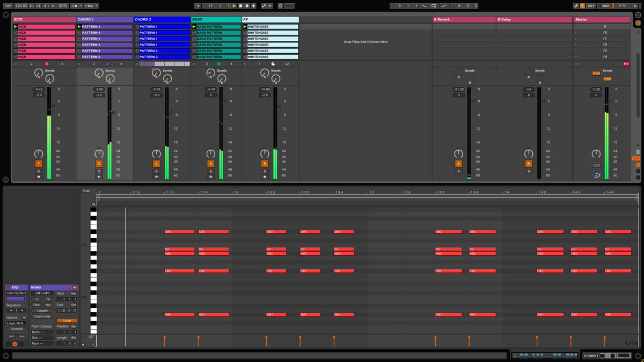This screenshot has height=362, width=644.
Task: Click the Fold button in piano roll
Action: point(86,191)
